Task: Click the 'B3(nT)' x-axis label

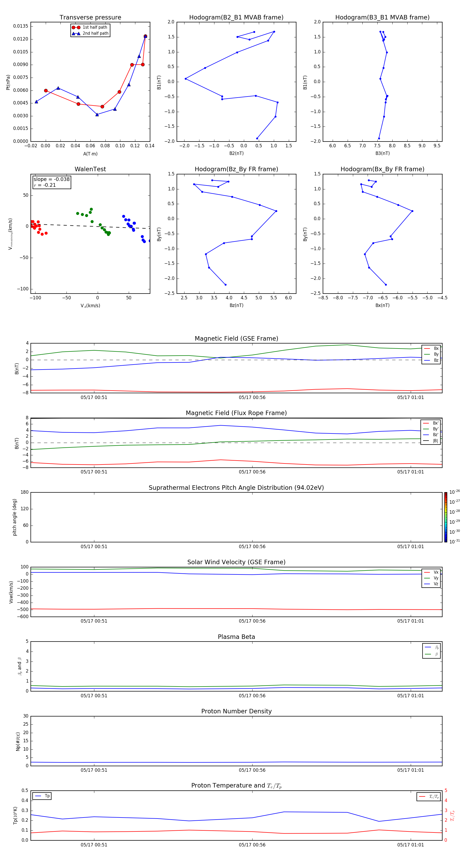Action: (x=382, y=153)
